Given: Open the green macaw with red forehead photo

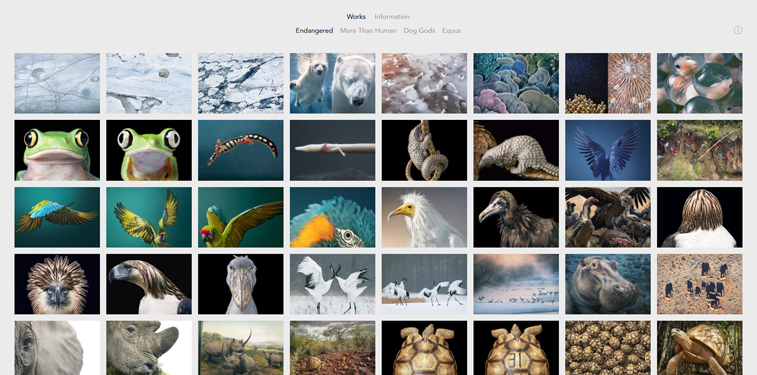Looking at the screenshot, I should (240, 217).
